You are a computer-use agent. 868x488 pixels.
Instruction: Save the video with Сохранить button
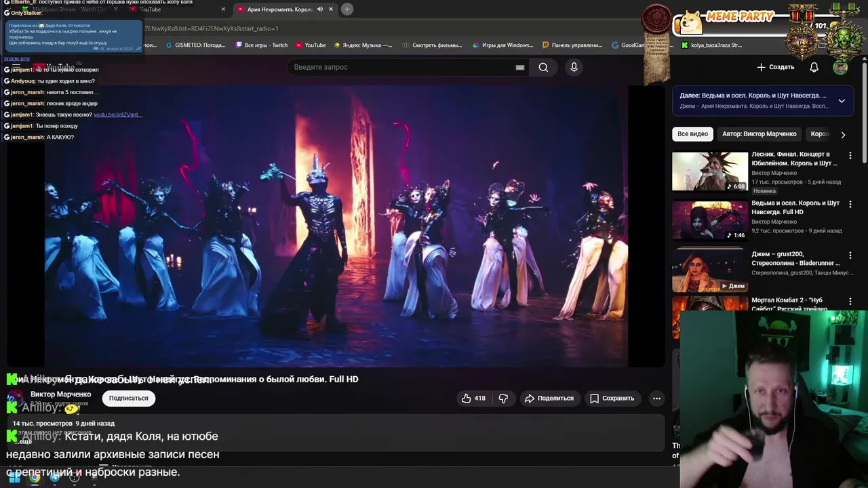pyautogui.click(x=612, y=399)
